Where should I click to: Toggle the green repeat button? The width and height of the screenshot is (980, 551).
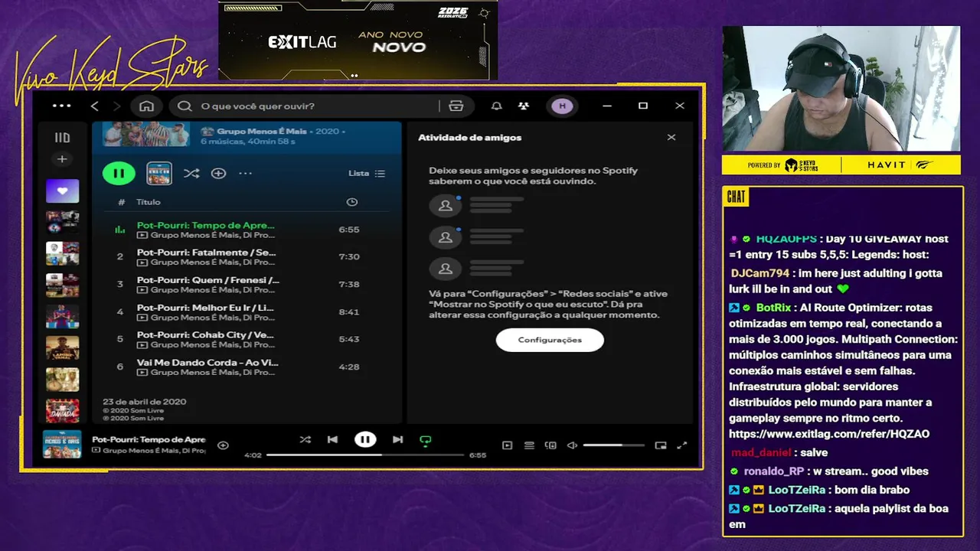click(426, 440)
